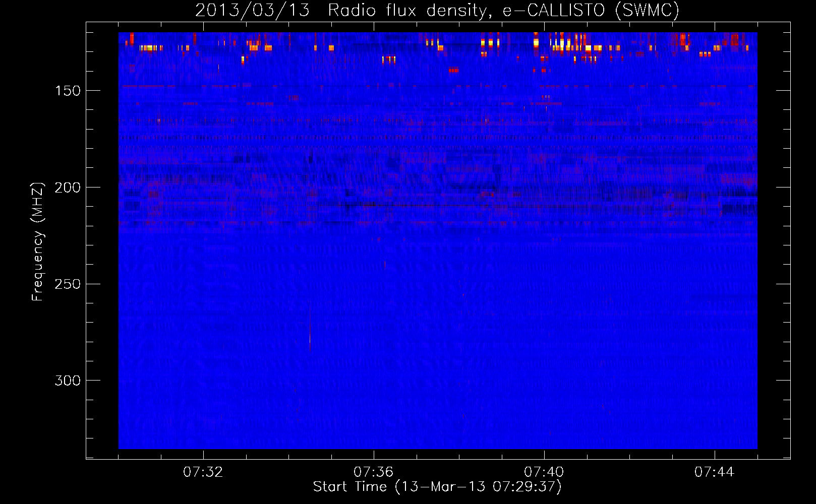
Task: Click the thin red vertical spike below 250 MHz
Action: coord(310,328)
